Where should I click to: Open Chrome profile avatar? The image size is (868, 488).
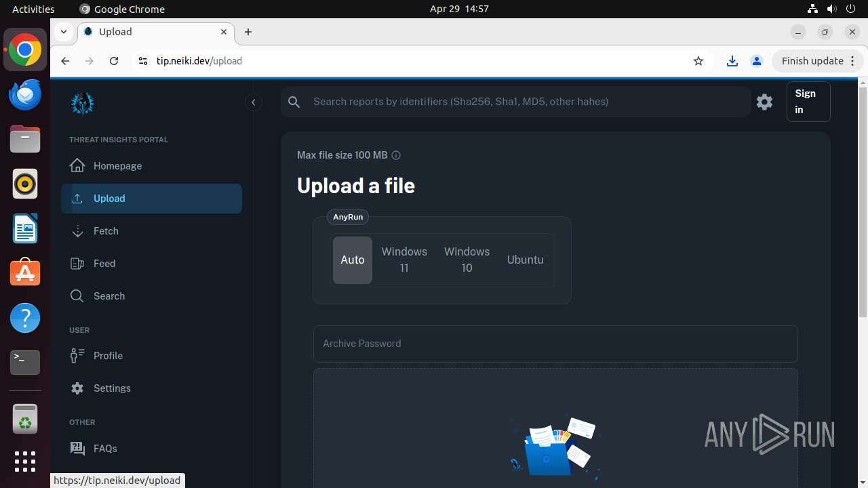click(x=757, y=61)
